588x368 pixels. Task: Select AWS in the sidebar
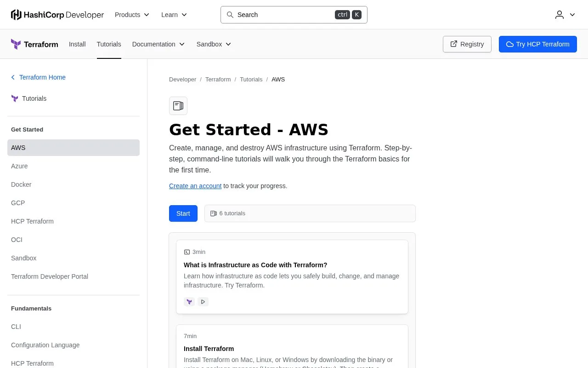pyautogui.click(x=73, y=148)
